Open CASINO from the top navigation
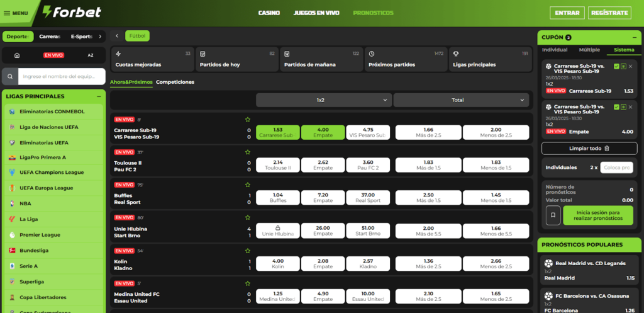 tap(269, 13)
